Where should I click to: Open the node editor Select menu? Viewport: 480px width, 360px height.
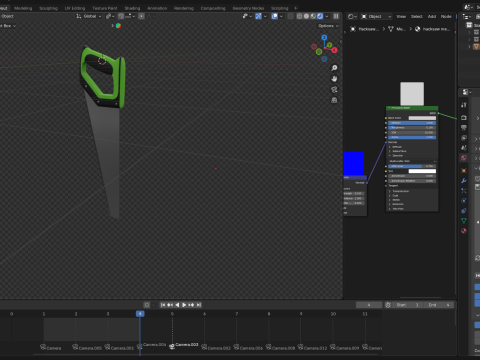pos(417,16)
